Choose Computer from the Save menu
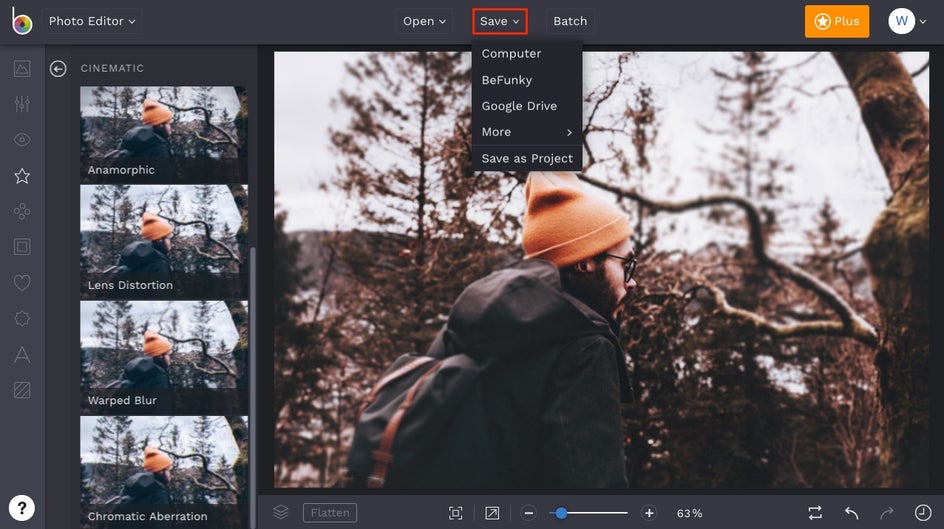This screenshot has height=529, width=944. pyautogui.click(x=527, y=54)
